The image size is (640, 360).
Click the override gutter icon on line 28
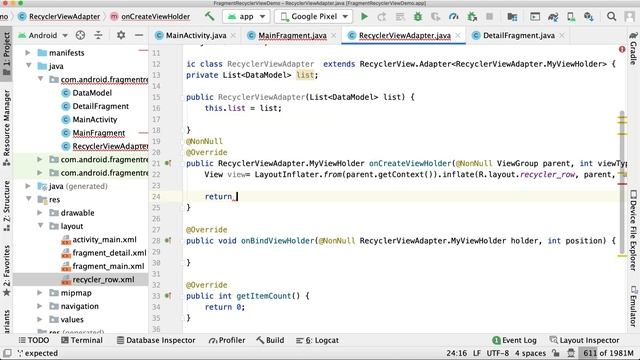tap(168, 240)
